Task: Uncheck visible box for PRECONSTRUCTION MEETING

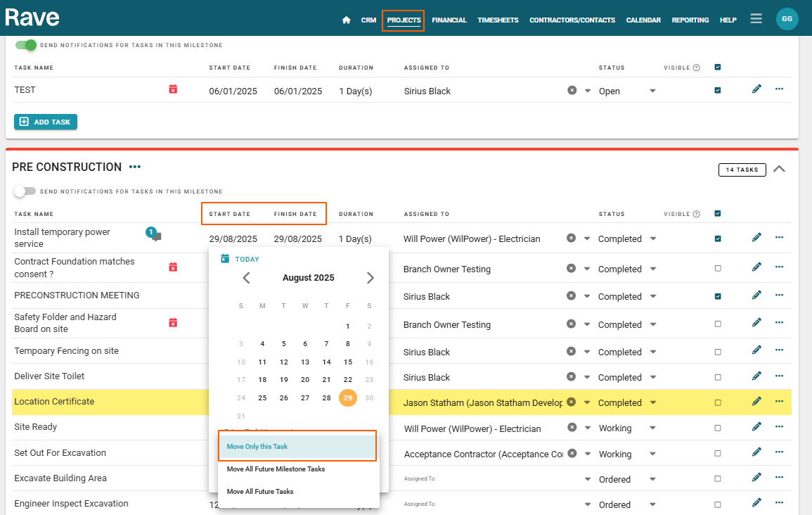Action: (x=717, y=296)
